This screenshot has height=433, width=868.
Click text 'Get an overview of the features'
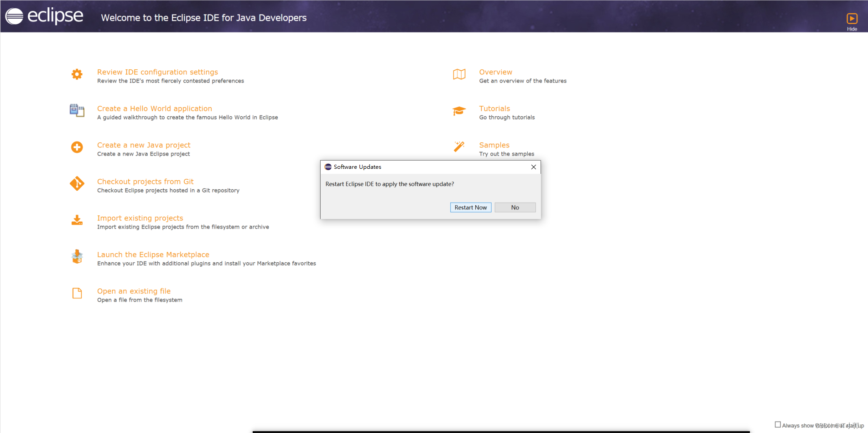(x=523, y=81)
